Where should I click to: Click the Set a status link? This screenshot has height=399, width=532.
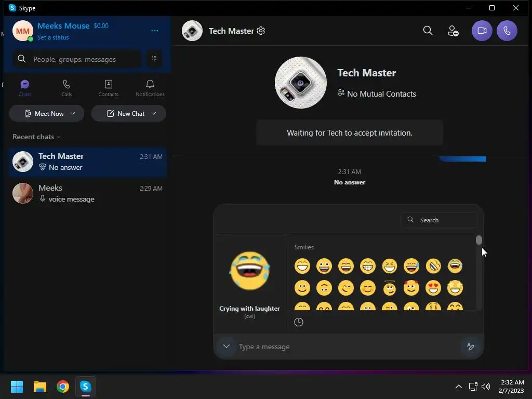(53, 37)
